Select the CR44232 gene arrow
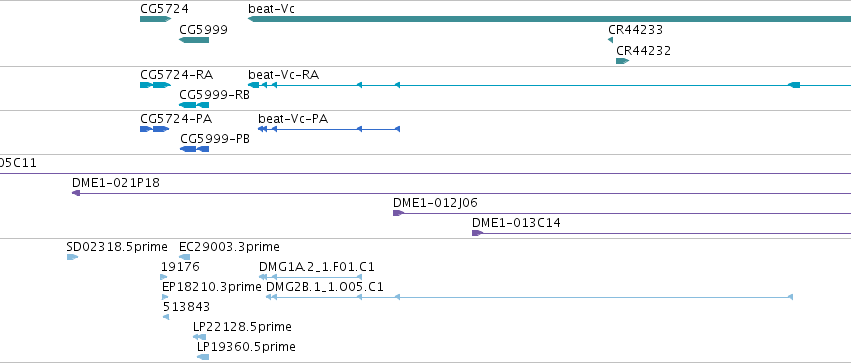 pos(623,61)
